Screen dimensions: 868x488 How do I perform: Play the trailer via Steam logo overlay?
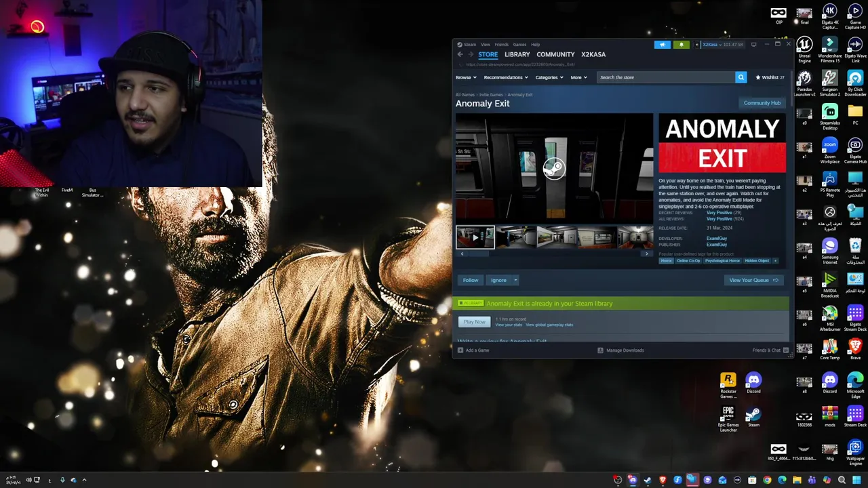pyautogui.click(x=554, y=168)
